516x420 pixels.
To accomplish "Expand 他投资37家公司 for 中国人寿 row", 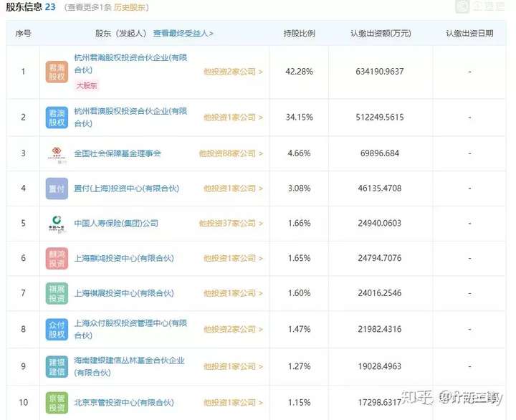I will [231, 223].
